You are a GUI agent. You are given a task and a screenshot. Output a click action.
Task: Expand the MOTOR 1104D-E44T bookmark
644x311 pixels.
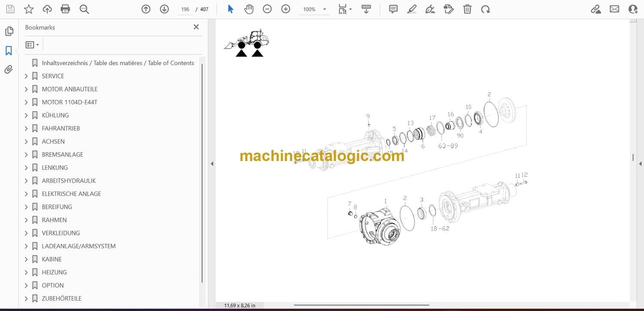pyautogui.click(x=26, y=102)
